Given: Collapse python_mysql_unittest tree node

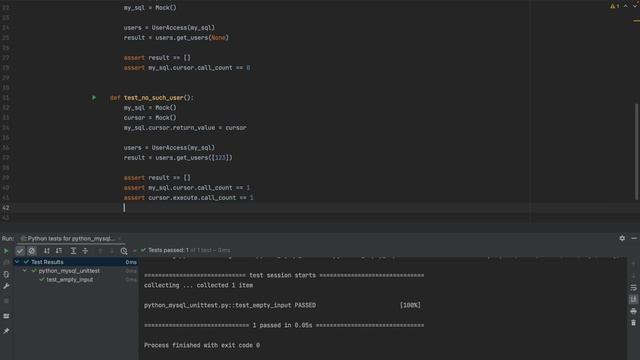Looking at the screenshot, I should coord(25,271).
